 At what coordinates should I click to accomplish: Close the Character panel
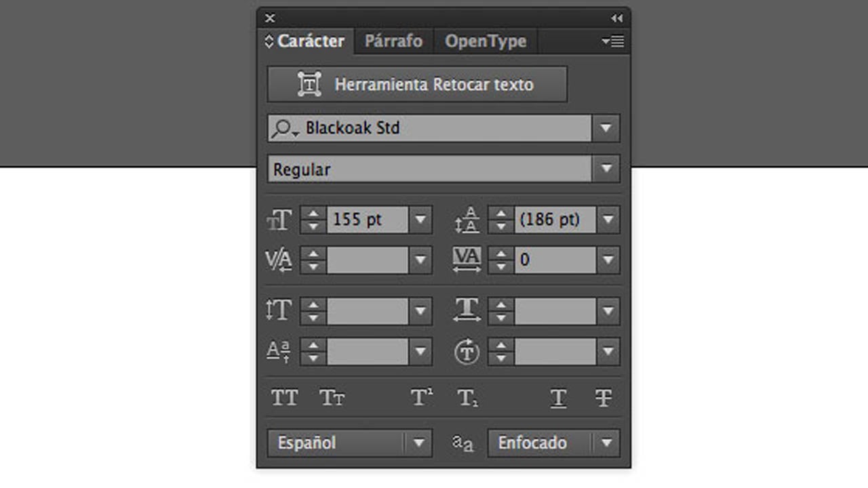[270, 18]
